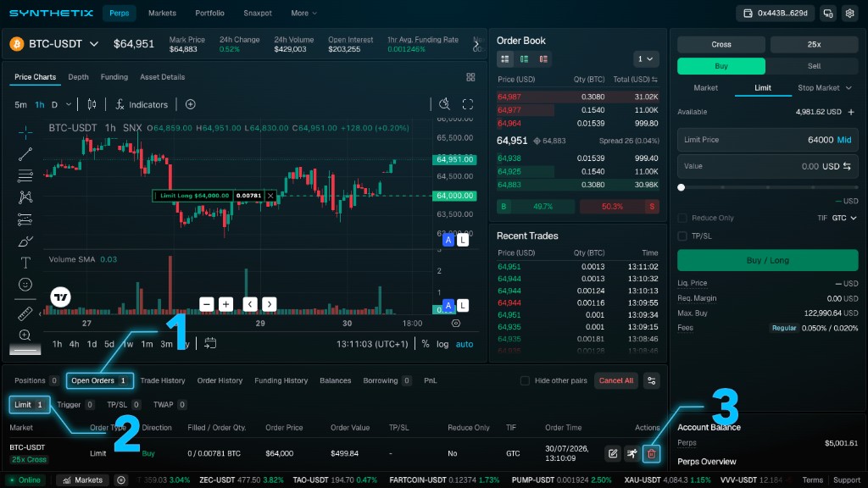868x488 pixels.
Task: Open app settings gear icon
Action: 849,14
